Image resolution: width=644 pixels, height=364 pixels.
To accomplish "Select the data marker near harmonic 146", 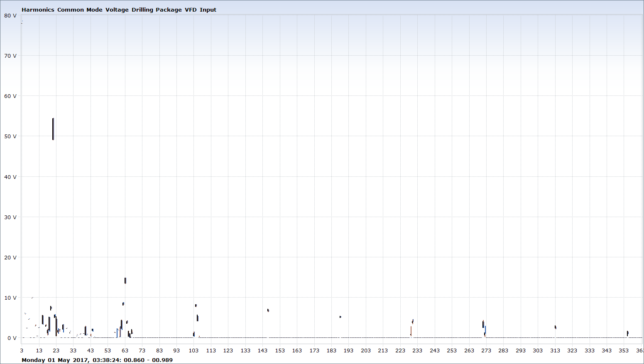I will [268, 310].
